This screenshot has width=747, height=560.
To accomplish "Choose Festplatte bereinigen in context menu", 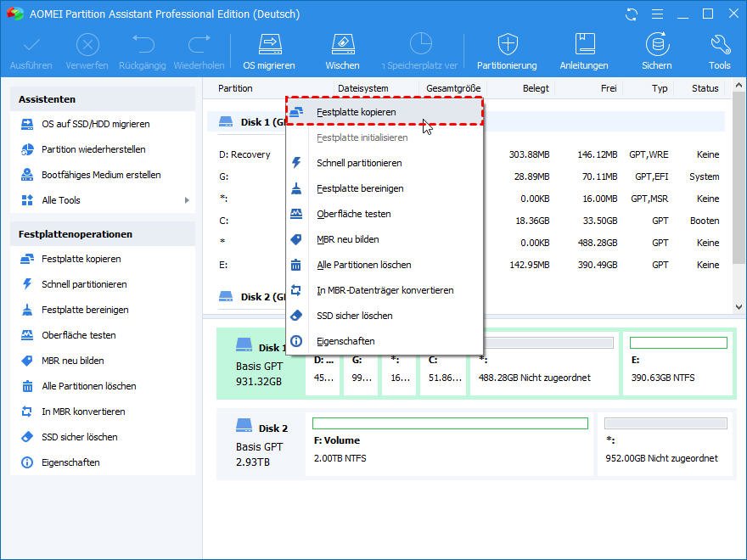I will pos(385,188).
